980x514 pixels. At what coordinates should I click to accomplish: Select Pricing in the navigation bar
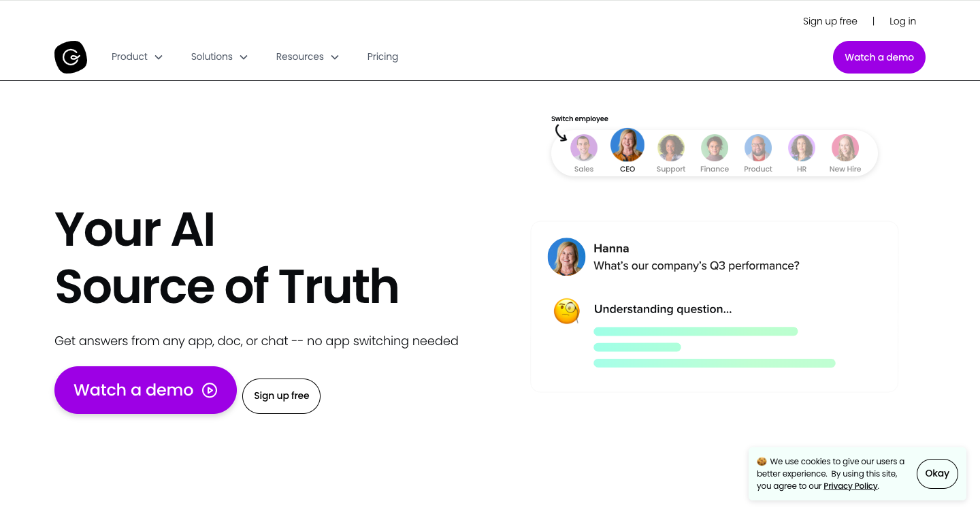click(382, 57)
